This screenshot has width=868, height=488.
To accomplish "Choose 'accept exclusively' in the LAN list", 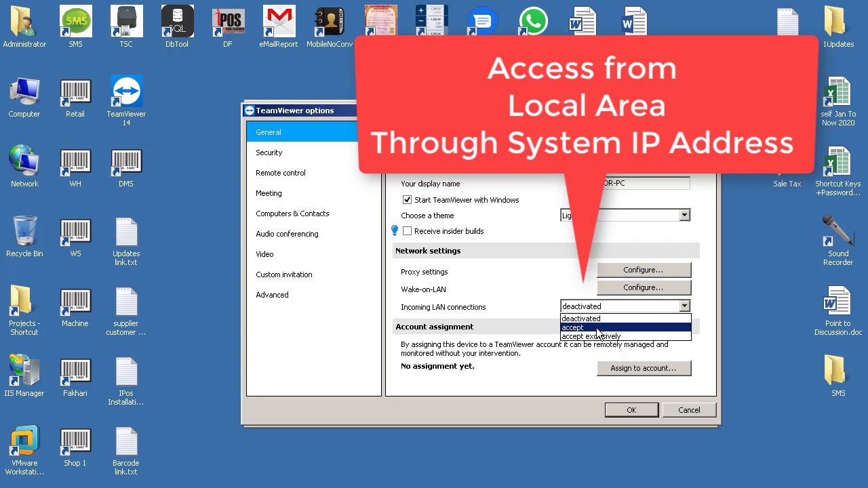I will (x=625, y=336).
